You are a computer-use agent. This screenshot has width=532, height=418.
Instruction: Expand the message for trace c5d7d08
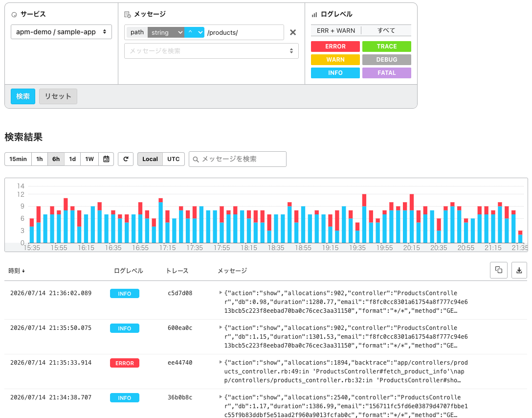[x=221, y=292]
